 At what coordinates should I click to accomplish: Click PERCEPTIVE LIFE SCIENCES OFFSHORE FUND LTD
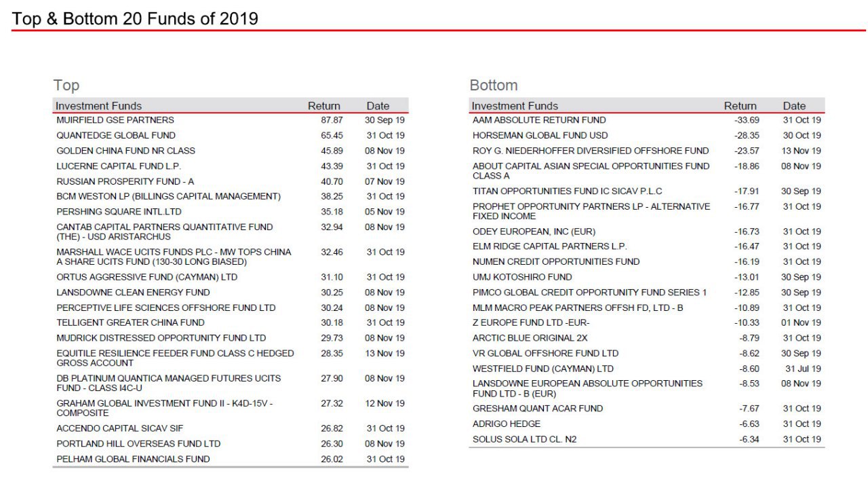(x=166, y=308)
